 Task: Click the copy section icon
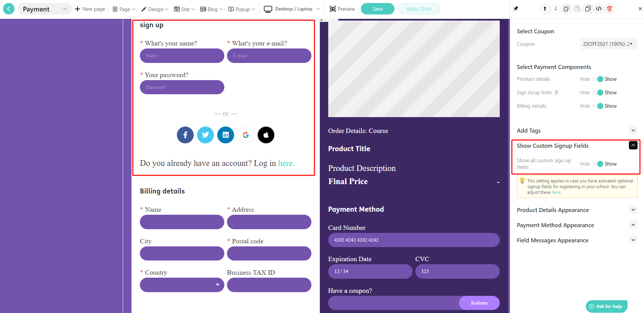click(x=566, y=8)
